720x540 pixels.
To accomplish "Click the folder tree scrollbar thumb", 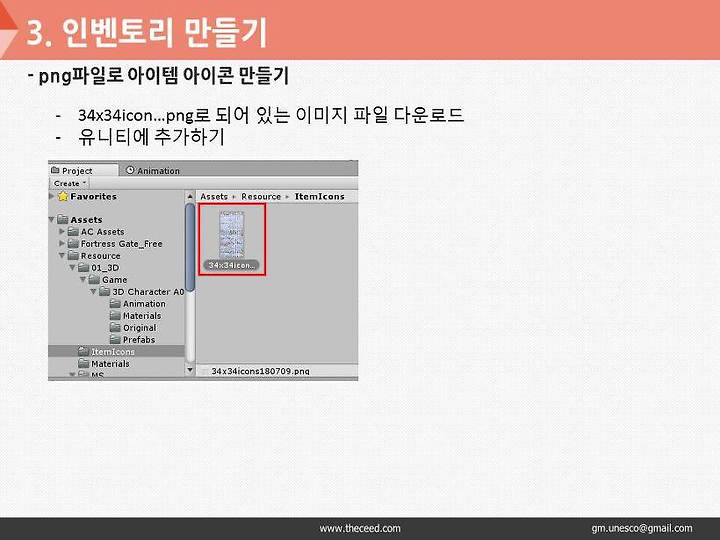I will pos(190,248).
